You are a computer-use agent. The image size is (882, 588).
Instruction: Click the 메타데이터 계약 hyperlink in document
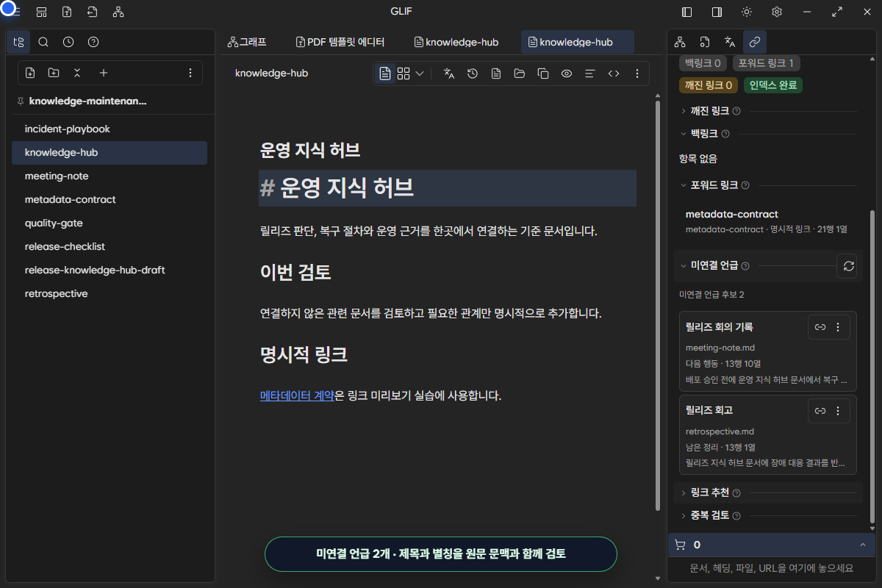point(297,395)
